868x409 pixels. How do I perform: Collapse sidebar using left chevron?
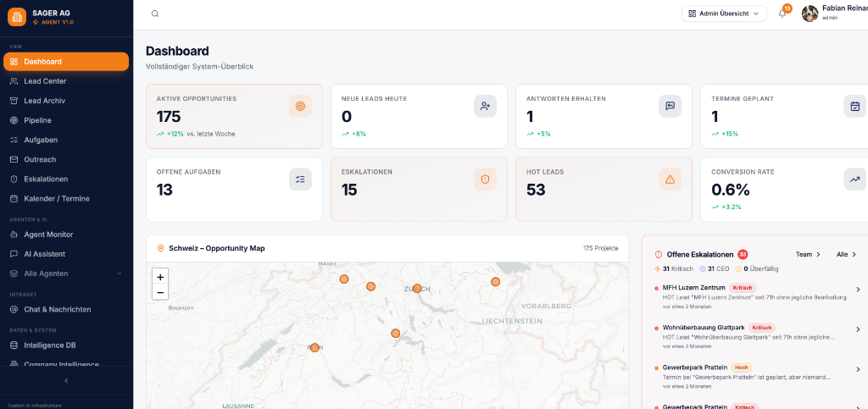pyautogui.click(x=66, y=381)
